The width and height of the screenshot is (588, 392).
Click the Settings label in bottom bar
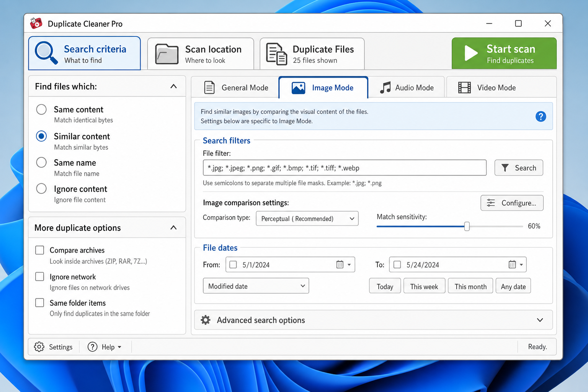pyautogui.click(x=60, y=347)
